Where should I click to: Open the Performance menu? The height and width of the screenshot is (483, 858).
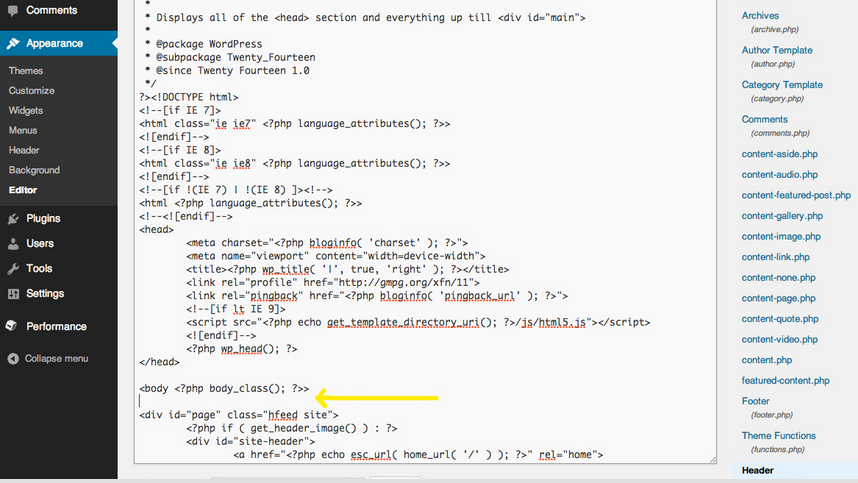[56, 327]
